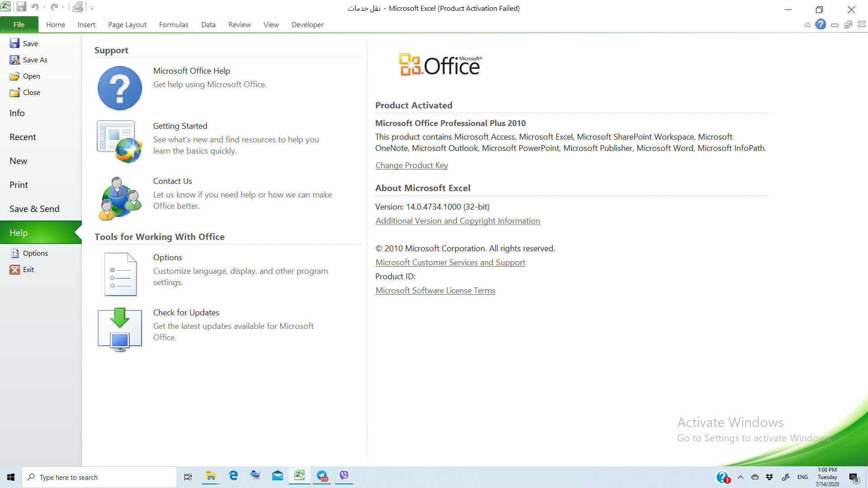The image size is (868, 488).
Task: Click the Windows Start button
Action: pyautogui.click(x=11, y=477)
